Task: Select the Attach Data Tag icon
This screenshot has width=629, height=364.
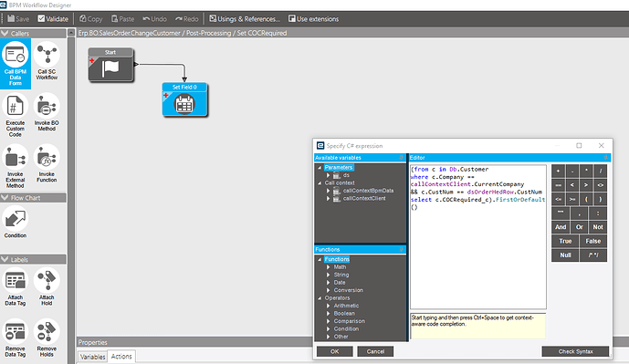Action: (x=16, y=287)
